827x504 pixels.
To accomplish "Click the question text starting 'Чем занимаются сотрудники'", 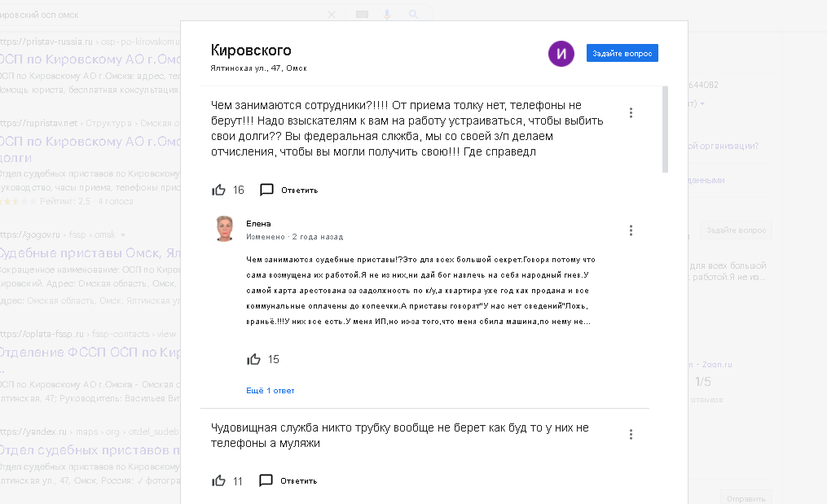I will [x=407, y=128].
